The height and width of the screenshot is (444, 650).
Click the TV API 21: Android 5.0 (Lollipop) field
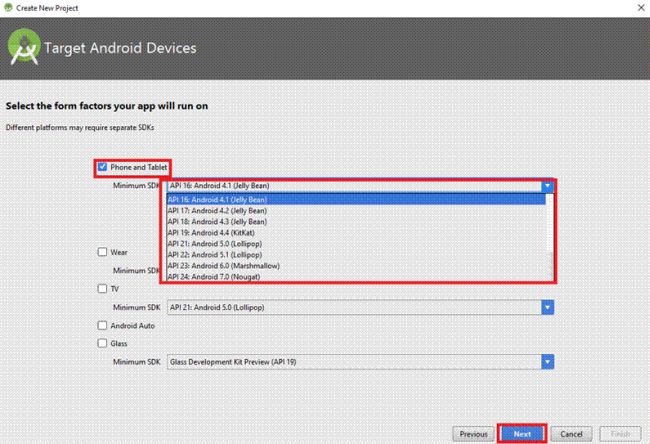coord(354,307)
